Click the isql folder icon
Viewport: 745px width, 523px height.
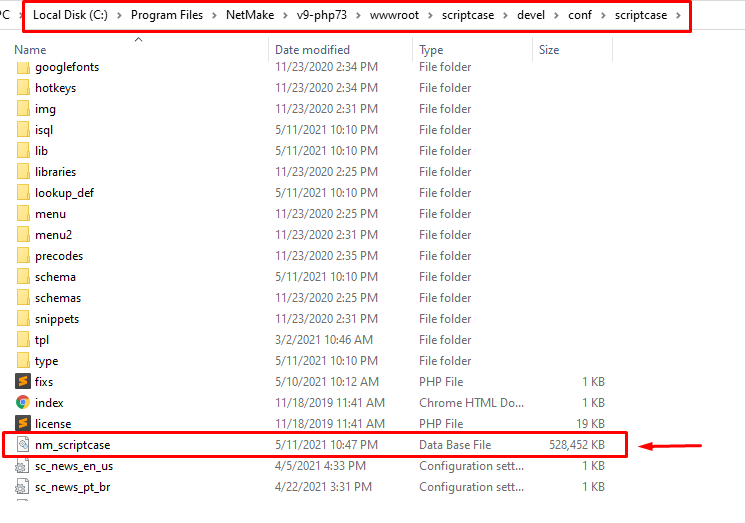[23, 130]
